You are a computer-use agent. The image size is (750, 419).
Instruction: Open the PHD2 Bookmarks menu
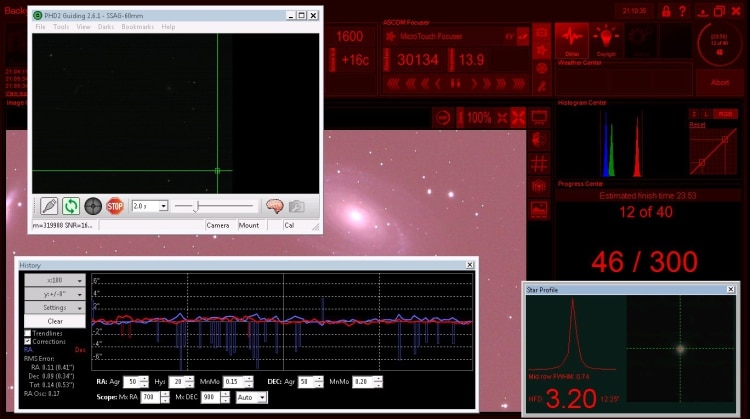(x=138, y=27)
